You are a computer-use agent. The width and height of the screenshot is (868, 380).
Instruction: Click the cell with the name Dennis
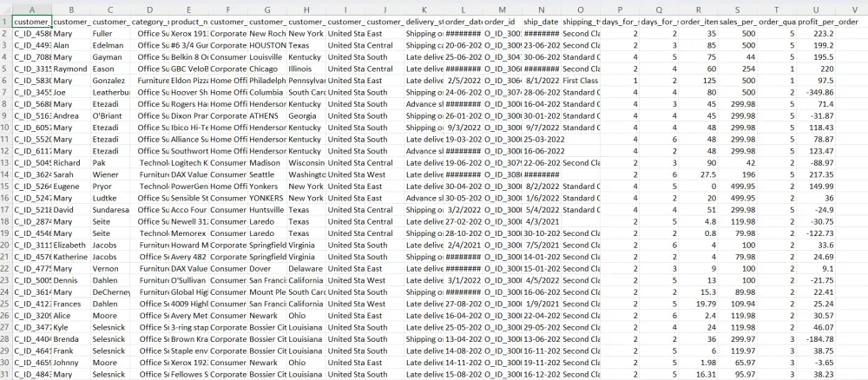[71, 280]
